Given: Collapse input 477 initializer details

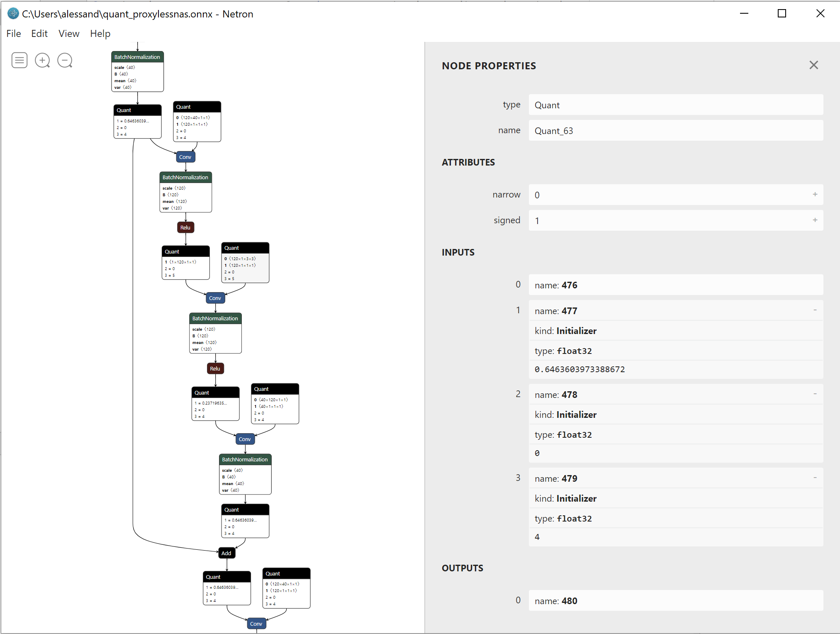Looking at the screenshot, I should point(815,310).
